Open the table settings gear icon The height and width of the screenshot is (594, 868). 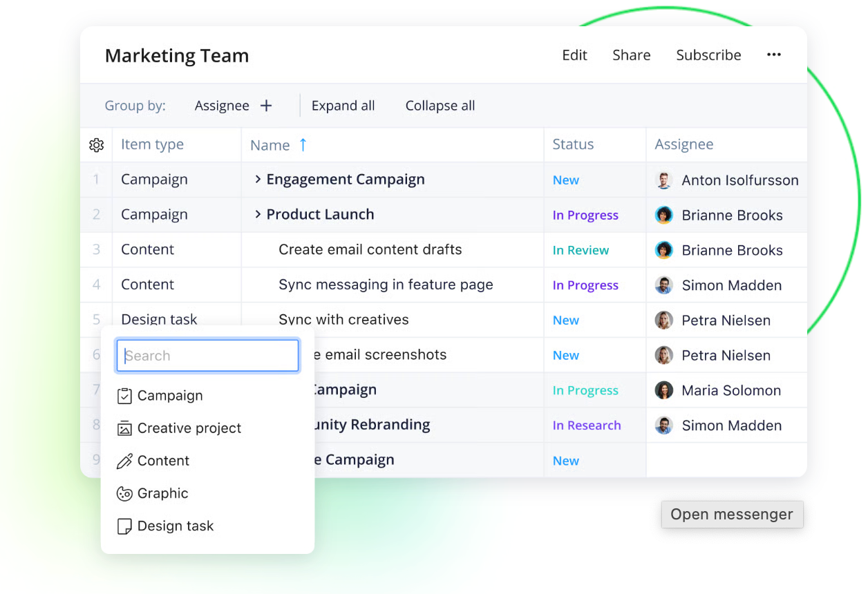pyautogui.click(x=97, y=145)
